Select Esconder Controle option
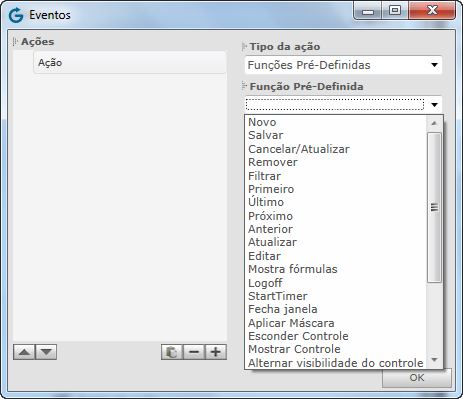463x399 pixels. (298, 336)
